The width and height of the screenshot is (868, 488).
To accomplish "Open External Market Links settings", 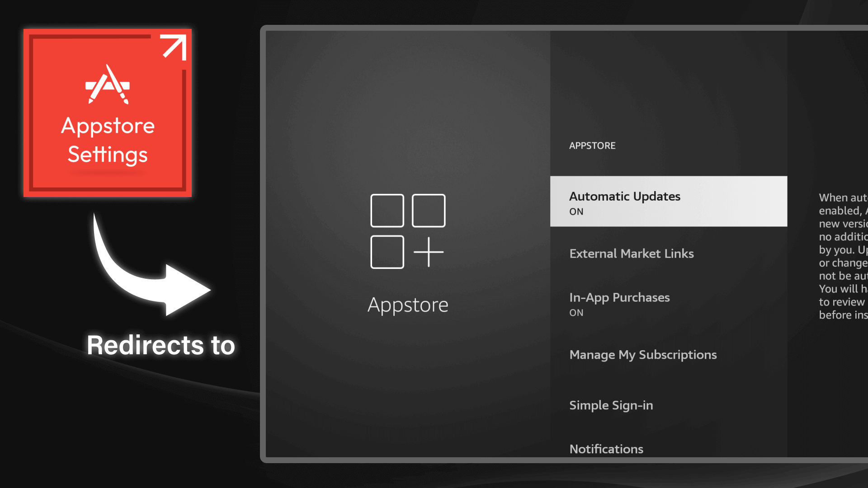I will [x=632, y=253].
